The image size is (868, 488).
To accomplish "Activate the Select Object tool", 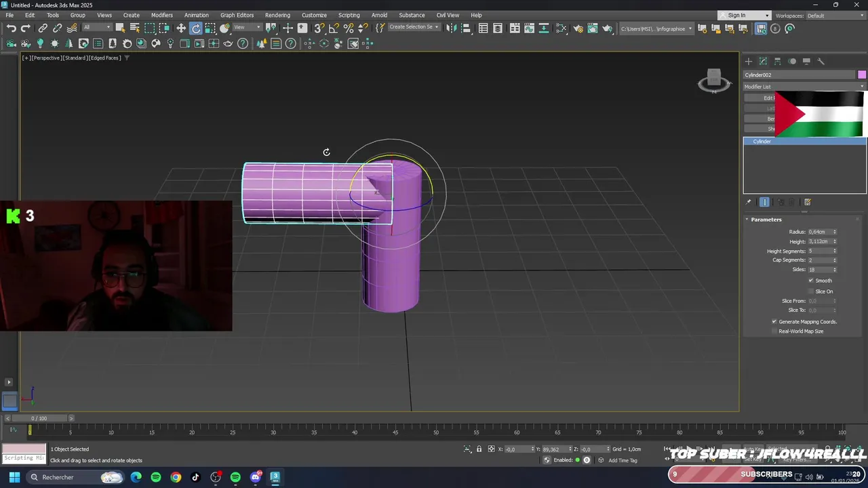I will tap(120, 28).
